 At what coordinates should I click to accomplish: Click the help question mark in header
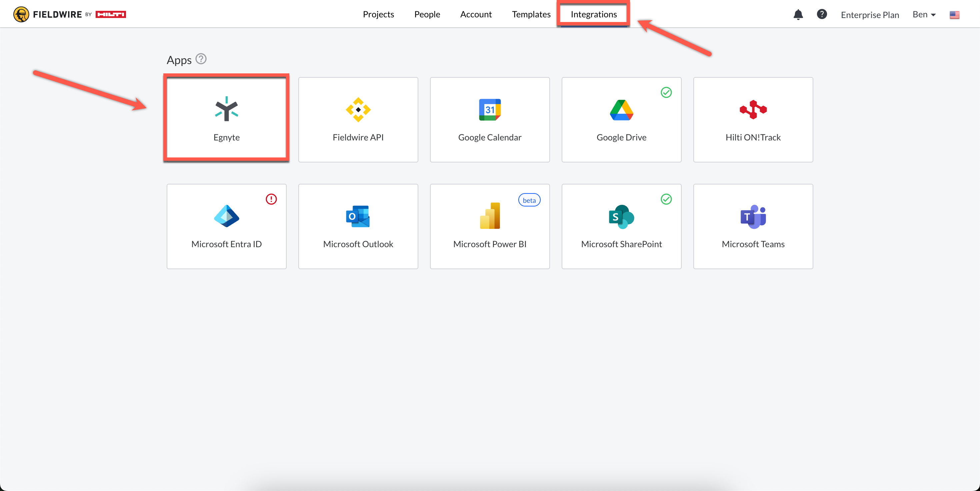click(x=822, y=14)
